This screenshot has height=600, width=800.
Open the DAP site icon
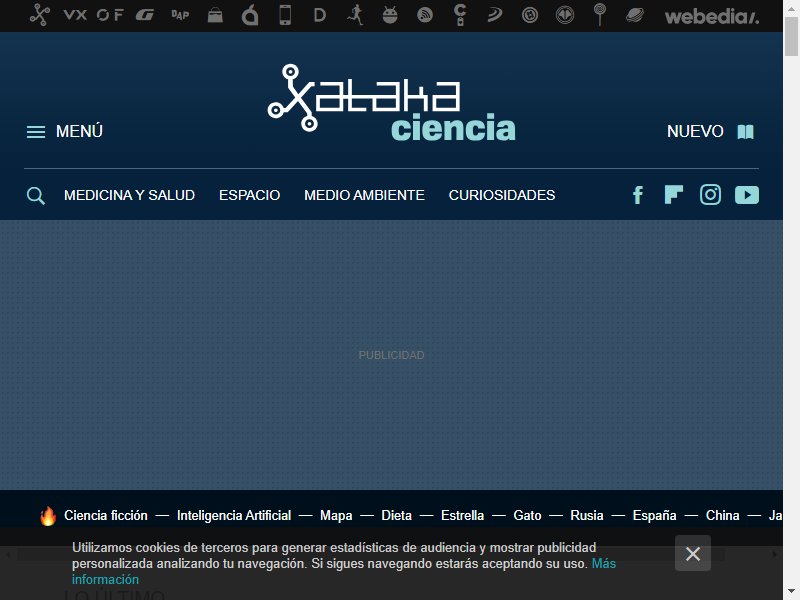(x=180, y=15)
